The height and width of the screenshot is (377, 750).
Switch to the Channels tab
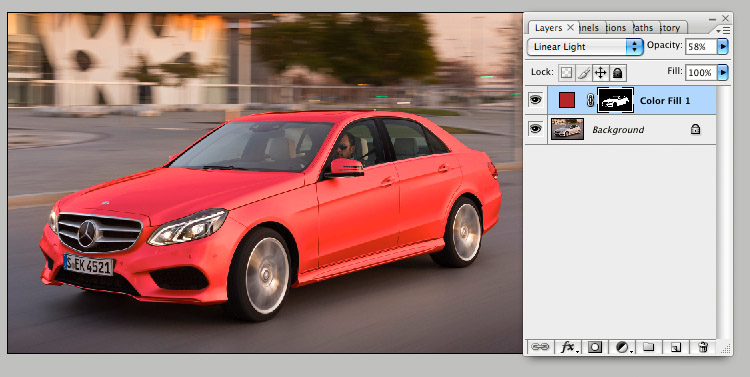tap(591, 28)
